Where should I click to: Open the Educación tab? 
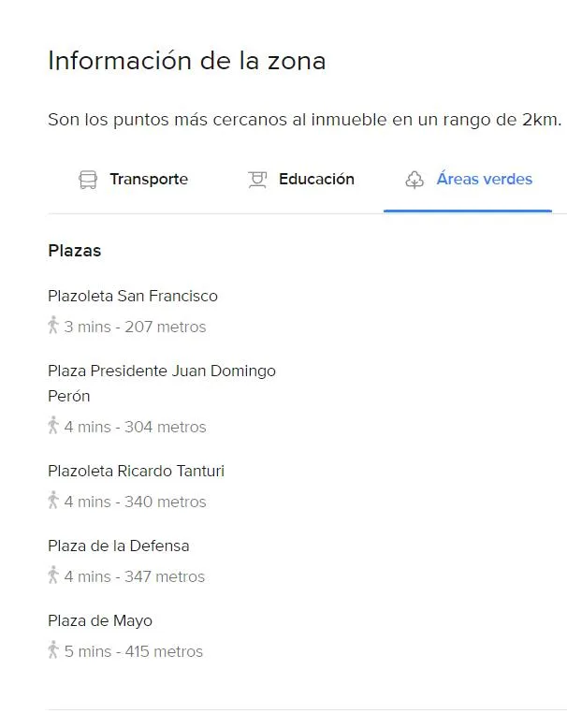[316, 180]
